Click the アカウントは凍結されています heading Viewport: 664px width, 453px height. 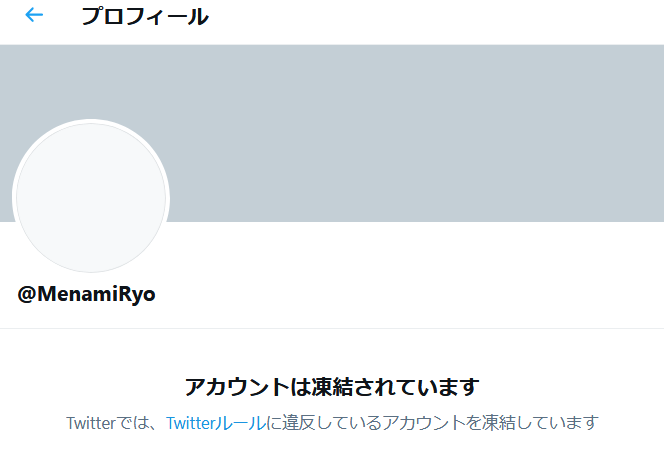[332, 387]
